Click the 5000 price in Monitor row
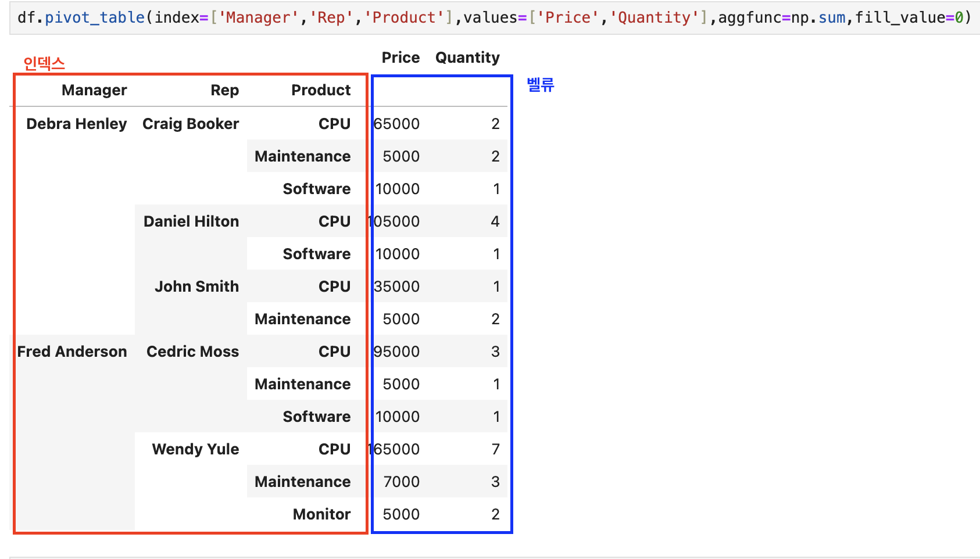Screen dimensions: 980x559 tap(401, 514)
